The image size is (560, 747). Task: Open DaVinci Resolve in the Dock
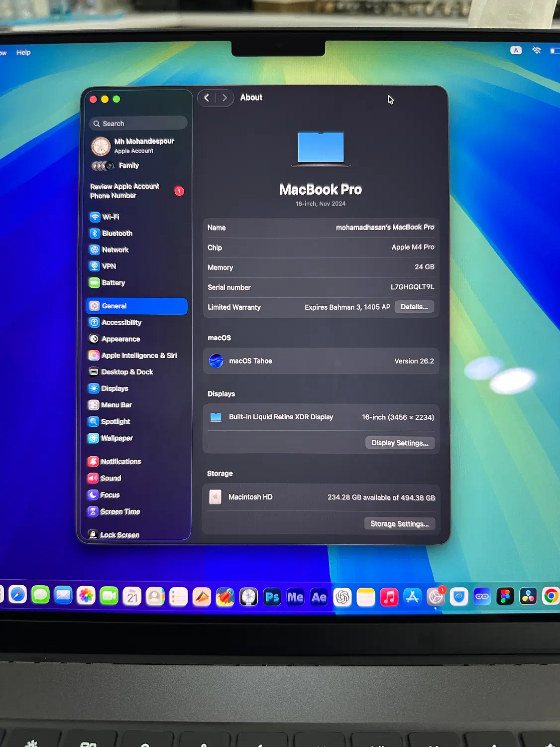click(x=528, y=596)
